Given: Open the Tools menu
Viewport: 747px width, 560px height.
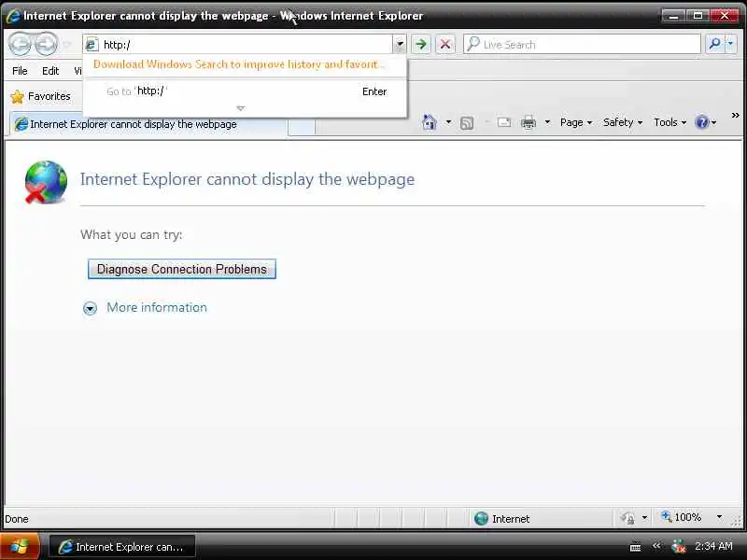Looking at the screenshot, I should click(669, 122).
